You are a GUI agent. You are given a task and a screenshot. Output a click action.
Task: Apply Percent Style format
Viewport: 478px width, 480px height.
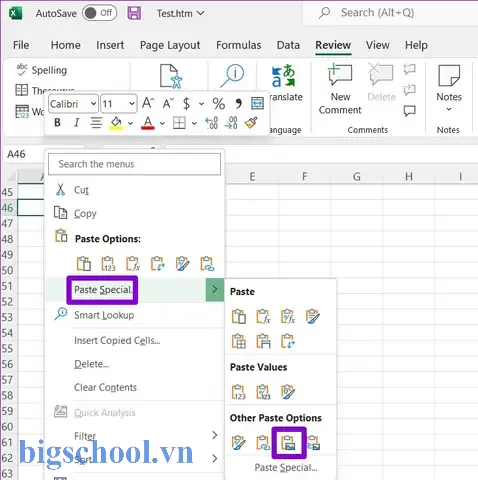coord(219,104)
